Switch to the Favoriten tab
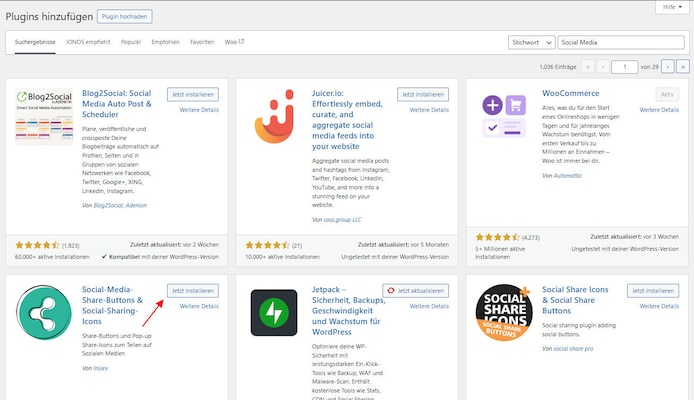Image resolution: width=694 pixels, height=400 pixels. (x=202, y=42)
